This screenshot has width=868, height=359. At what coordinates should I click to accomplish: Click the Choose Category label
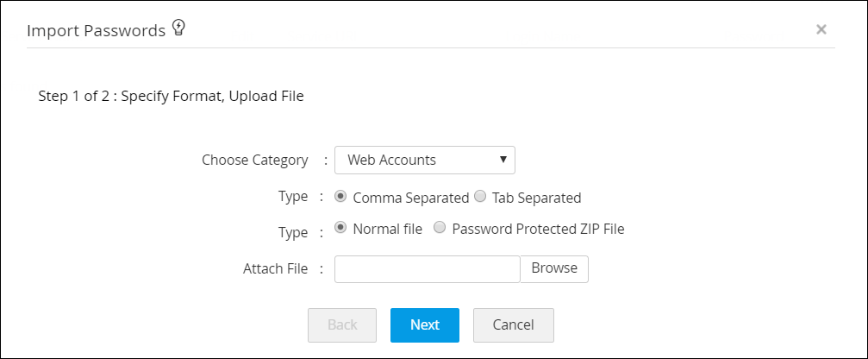pos(254,160)
